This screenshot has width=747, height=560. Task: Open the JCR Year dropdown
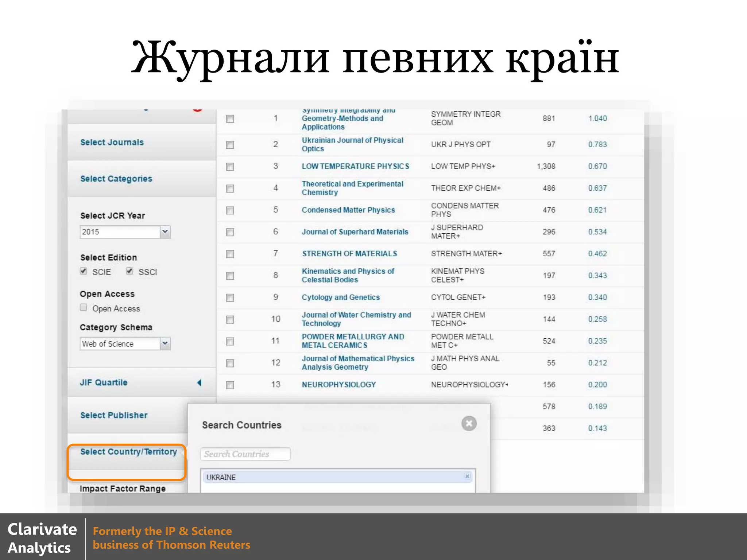click(x=165, y=232)
